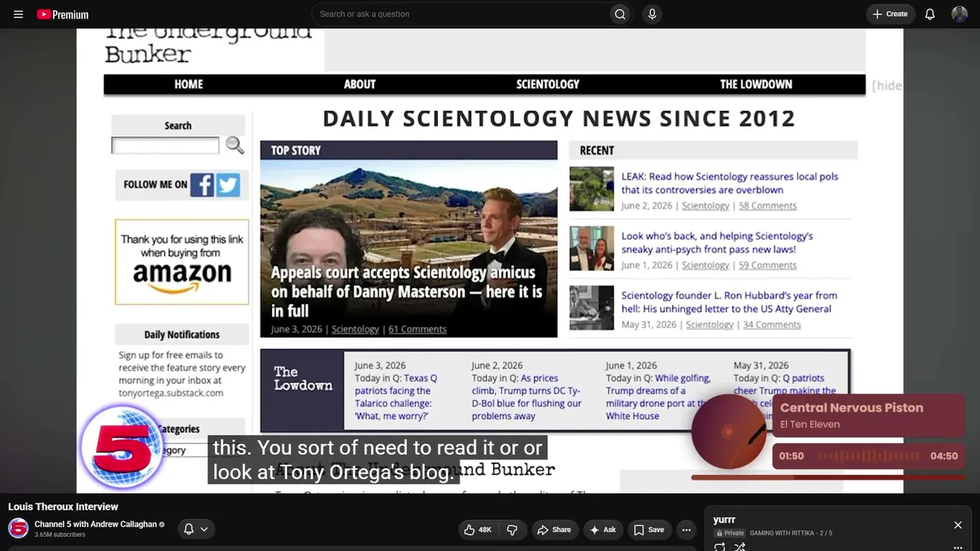The width and height of the screenshot is (980, 551).
Task: Click the 'DAILY SCIENTOLOGY NEWS SINCE 2012' heading
Action: [559, 119]
